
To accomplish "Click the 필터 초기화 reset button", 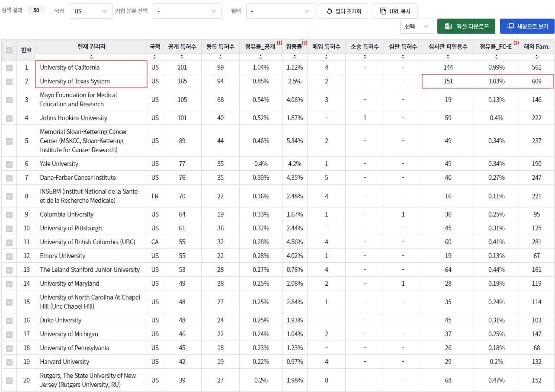I will pyautogui.click(x=343, y=11).
